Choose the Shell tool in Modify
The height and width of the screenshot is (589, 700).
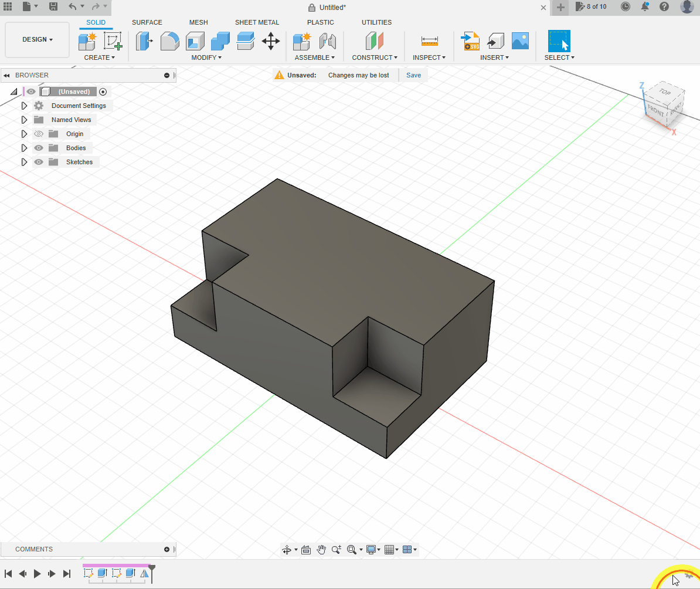coord(195,41)
